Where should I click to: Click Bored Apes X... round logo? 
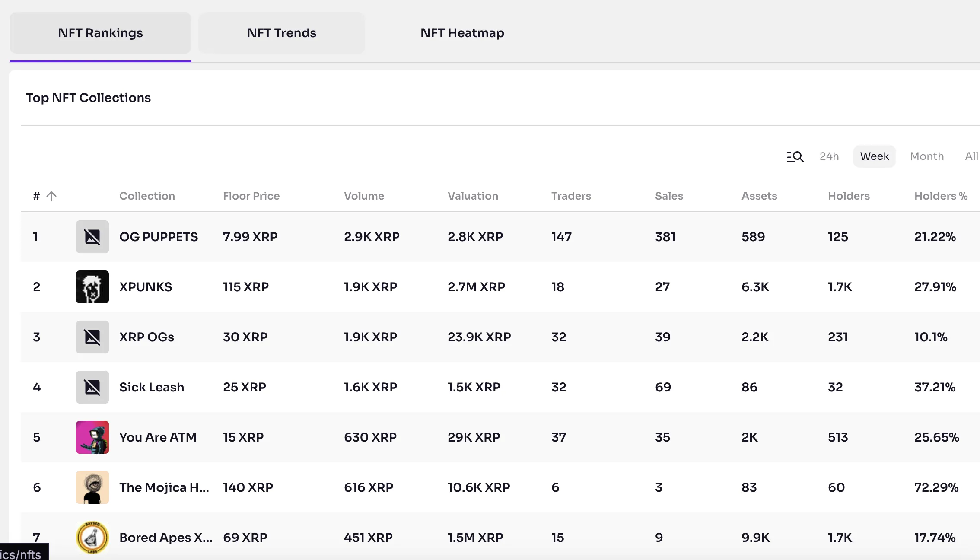point(92,538)
